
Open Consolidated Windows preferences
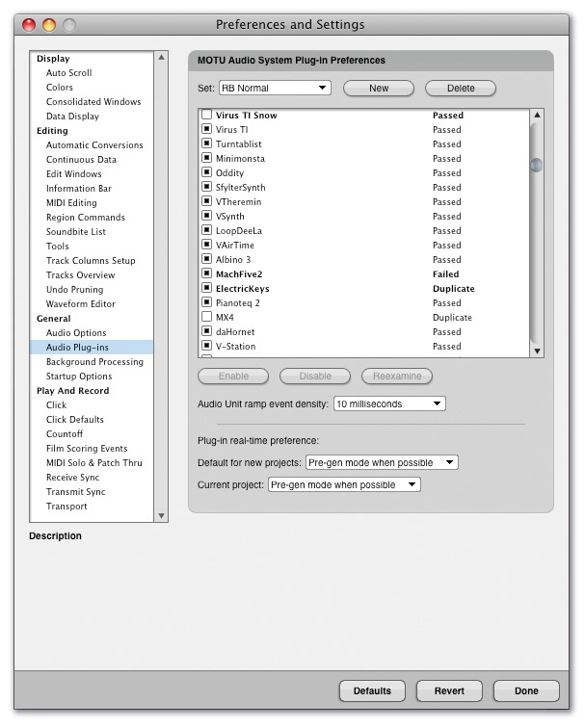click(93, 102)
